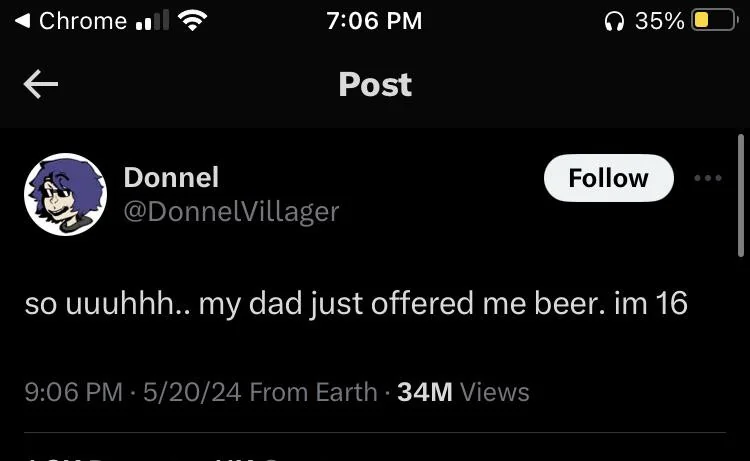This screenshot has height=461, width=750.
Task: Tap the cellular signal bars icon
Action: (152, 21)
